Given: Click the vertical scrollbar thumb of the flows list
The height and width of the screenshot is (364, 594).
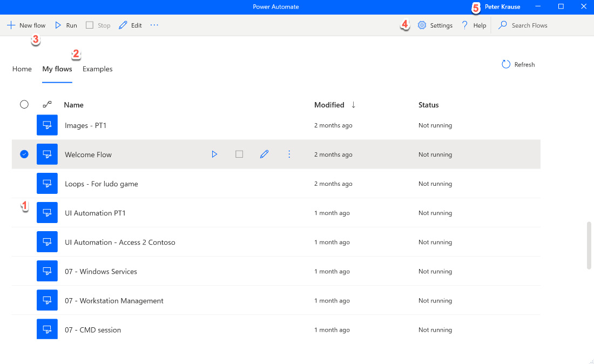Looking at the screenshot, I should 589,245.
